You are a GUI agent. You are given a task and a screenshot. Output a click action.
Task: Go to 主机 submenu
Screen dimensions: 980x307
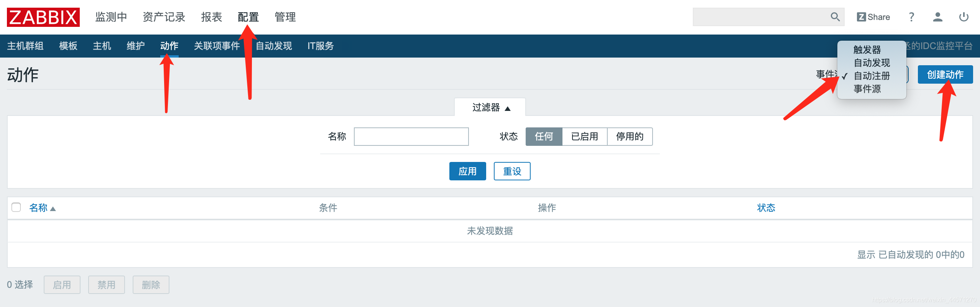102,46
